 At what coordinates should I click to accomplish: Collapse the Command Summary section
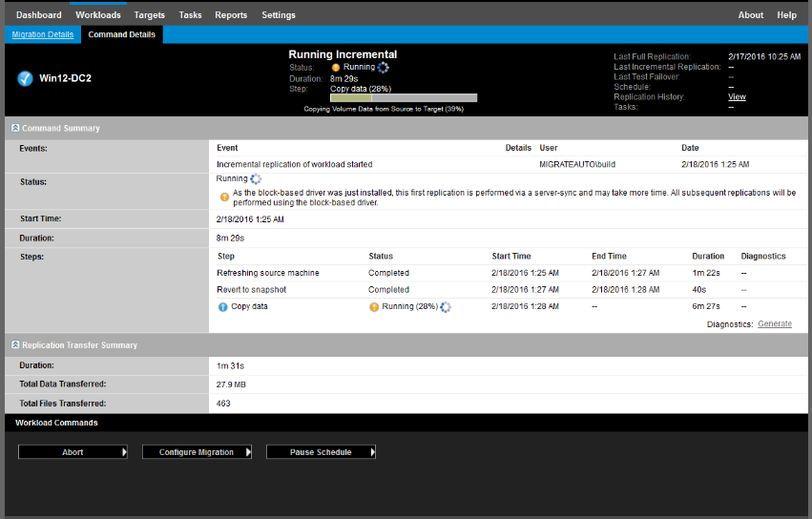click(14, 128)
